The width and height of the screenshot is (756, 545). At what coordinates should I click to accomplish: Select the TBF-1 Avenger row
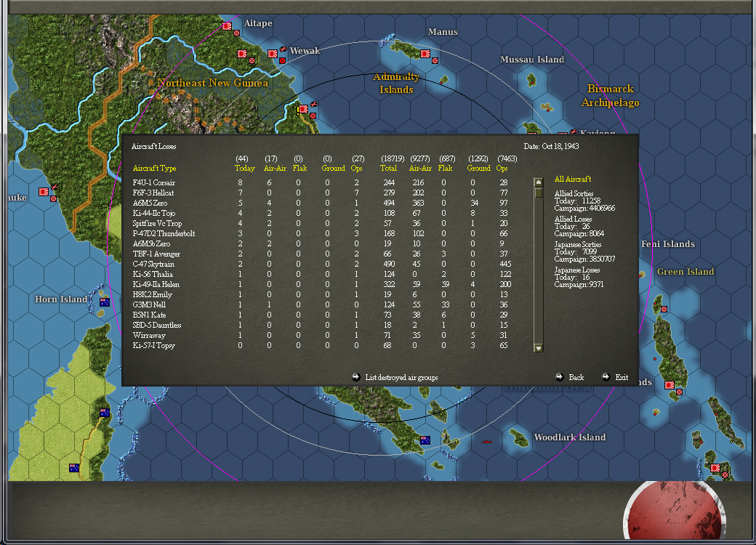(321, 254)
